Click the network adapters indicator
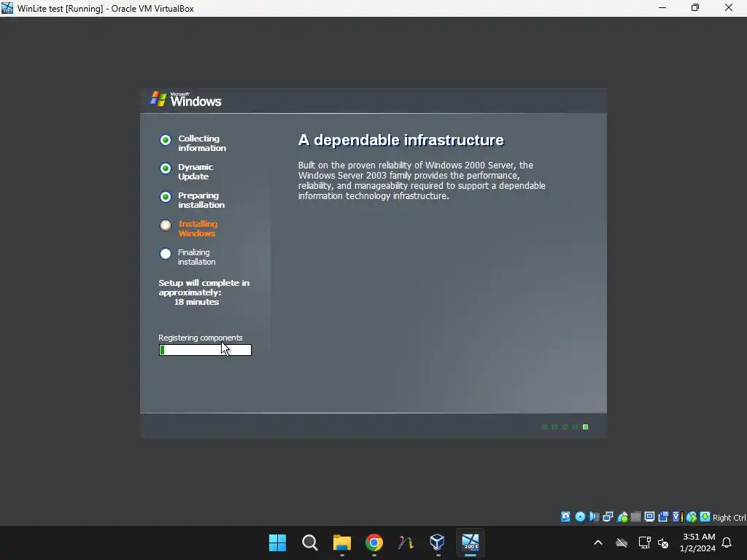This screenshot has height=560, width=747. [x=608, y=517]
